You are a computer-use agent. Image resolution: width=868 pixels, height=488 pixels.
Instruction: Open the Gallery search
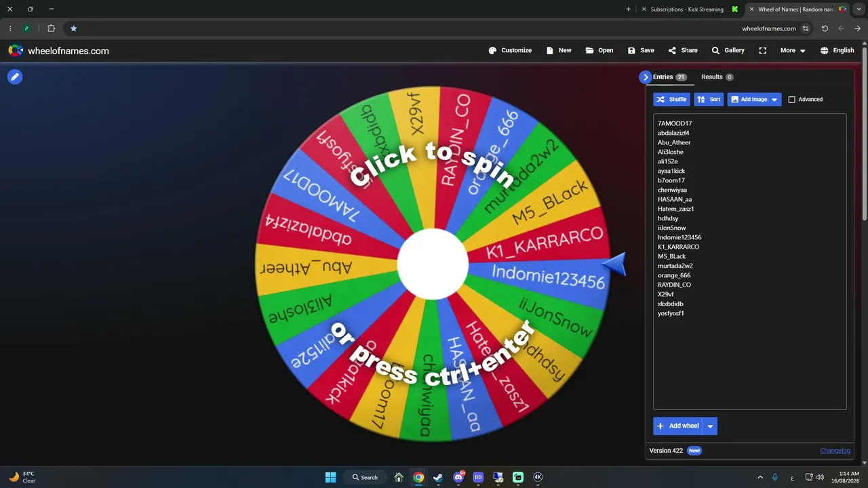pos(728,50)
